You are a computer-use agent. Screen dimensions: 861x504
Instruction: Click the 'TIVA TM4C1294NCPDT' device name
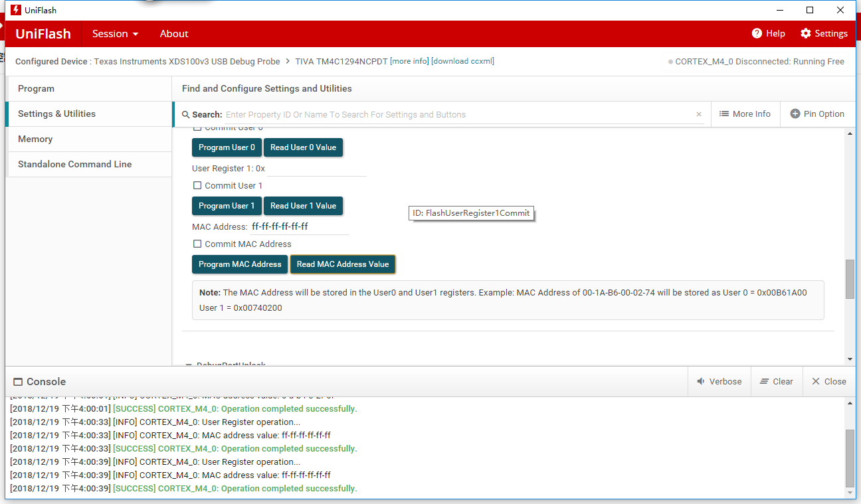341,61
